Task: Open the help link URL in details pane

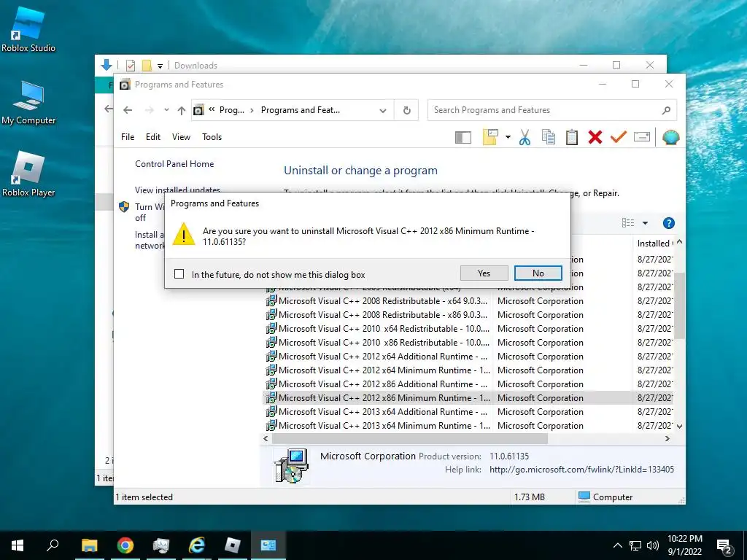Action: click(x=581, y=470)
